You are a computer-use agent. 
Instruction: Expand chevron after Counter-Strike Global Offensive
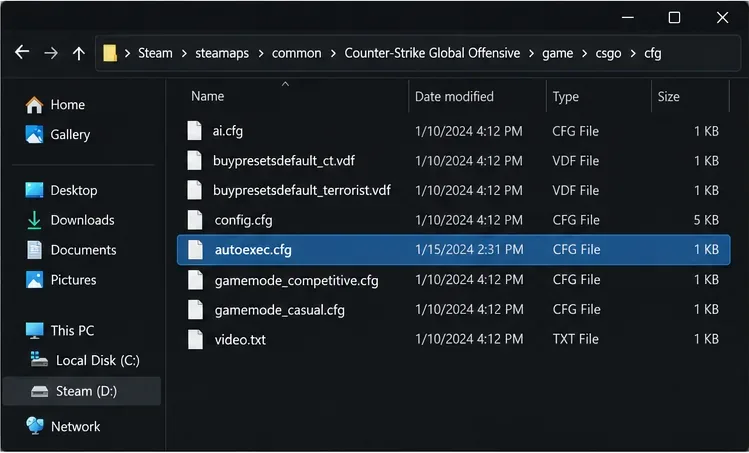(531, 54)
